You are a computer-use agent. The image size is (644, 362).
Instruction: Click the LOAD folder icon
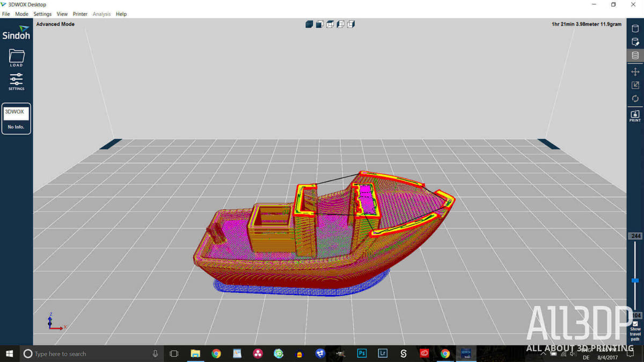[17, 57]
